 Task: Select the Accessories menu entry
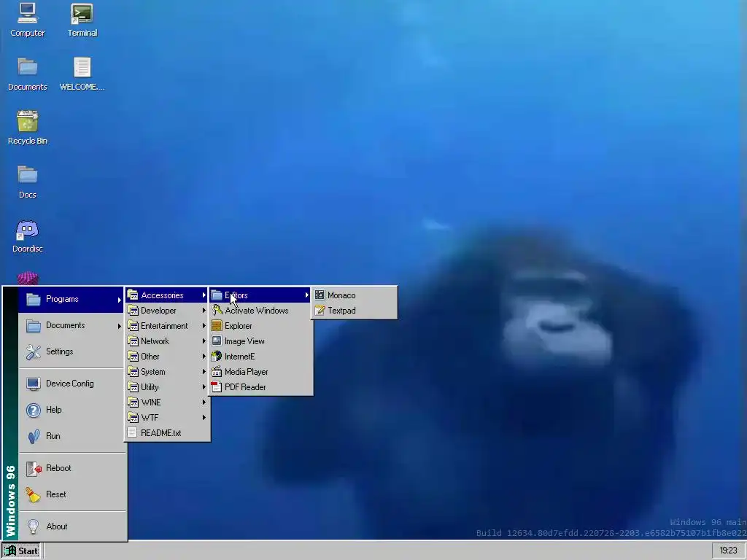pyautogui.click(x=167, y=295)
